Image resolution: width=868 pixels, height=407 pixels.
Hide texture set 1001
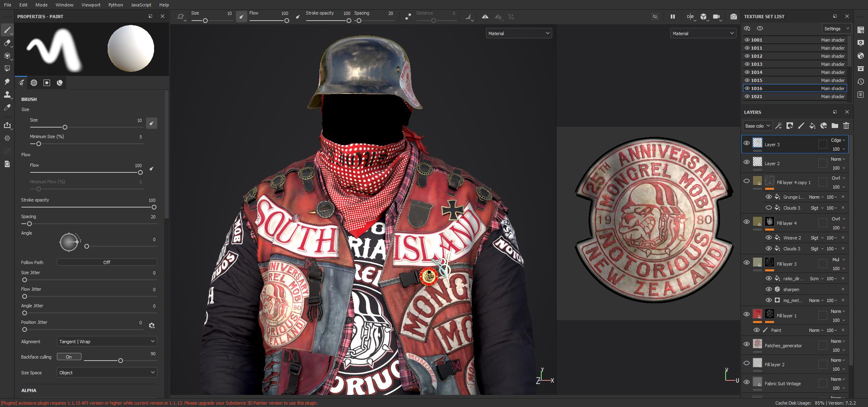[x=747, y=40]
